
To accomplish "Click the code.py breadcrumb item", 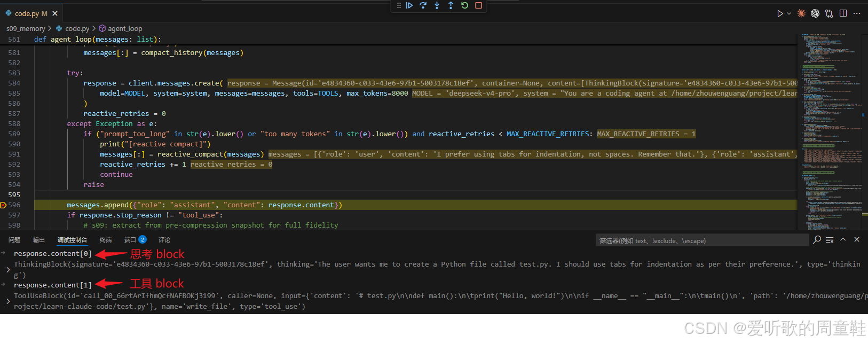I will pyautogui.click(x=73, y=28).
